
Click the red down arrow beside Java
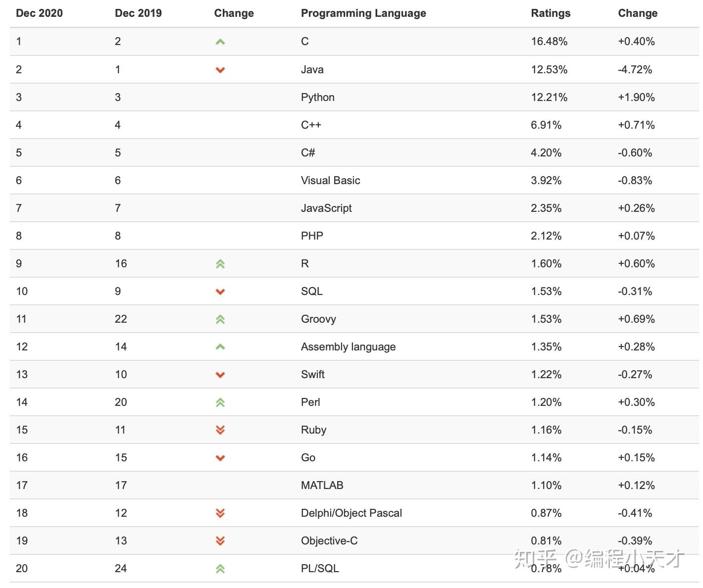click(x=220, y=70)
